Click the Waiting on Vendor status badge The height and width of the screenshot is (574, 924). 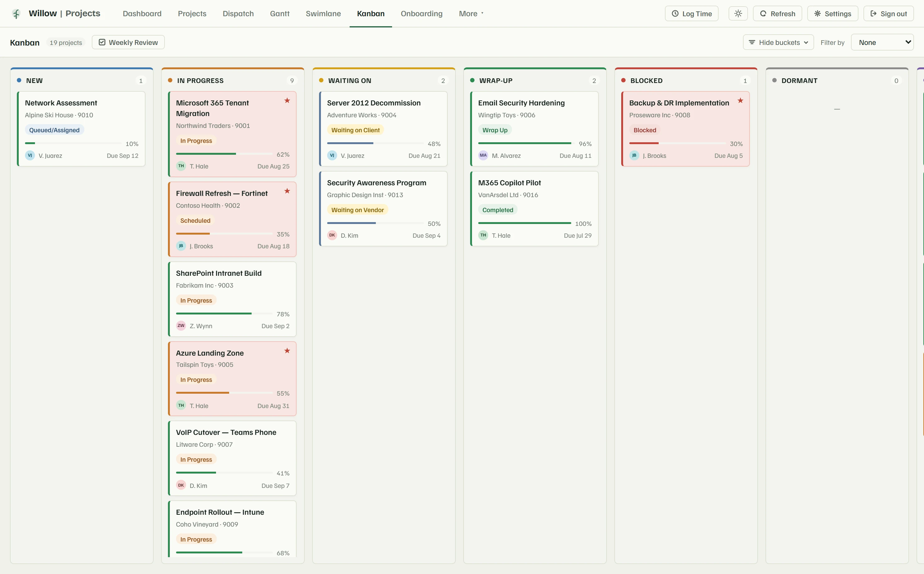pyautogui.click(x=357, y=210)
